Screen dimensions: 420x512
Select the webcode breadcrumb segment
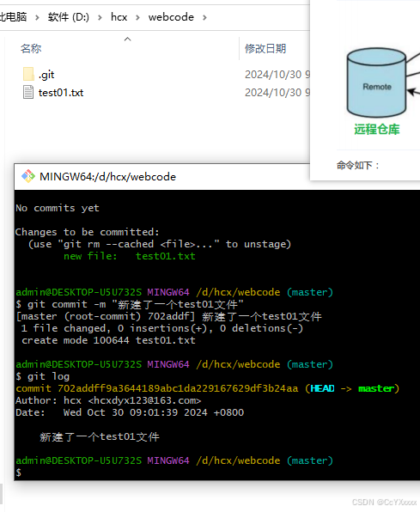(x=171, y=17)
